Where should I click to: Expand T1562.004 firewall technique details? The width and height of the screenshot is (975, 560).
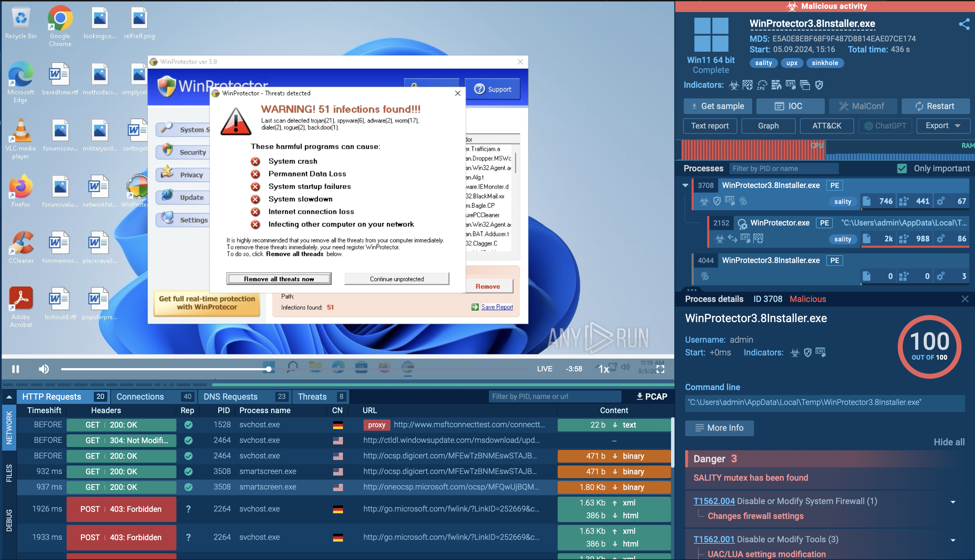(953, 502)
